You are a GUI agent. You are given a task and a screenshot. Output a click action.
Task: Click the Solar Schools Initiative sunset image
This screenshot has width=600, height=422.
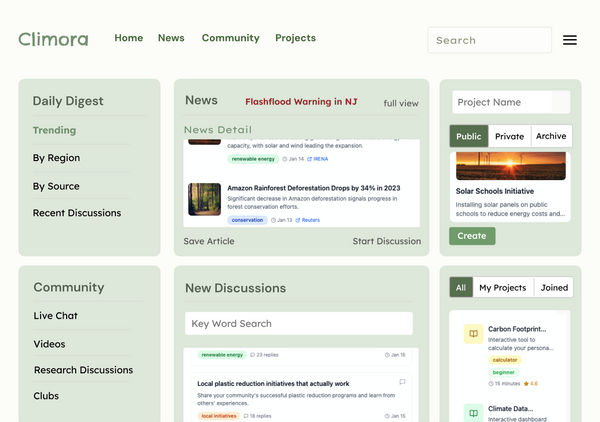510,166
